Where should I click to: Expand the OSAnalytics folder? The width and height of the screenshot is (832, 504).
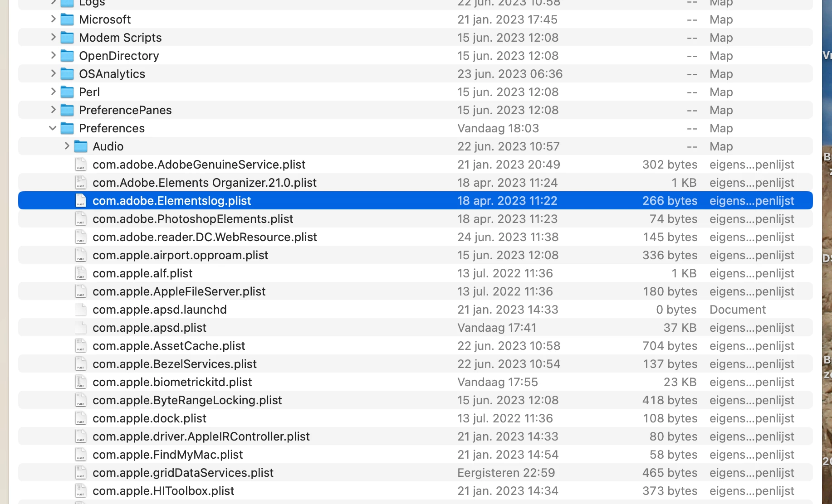coord(53,73)
